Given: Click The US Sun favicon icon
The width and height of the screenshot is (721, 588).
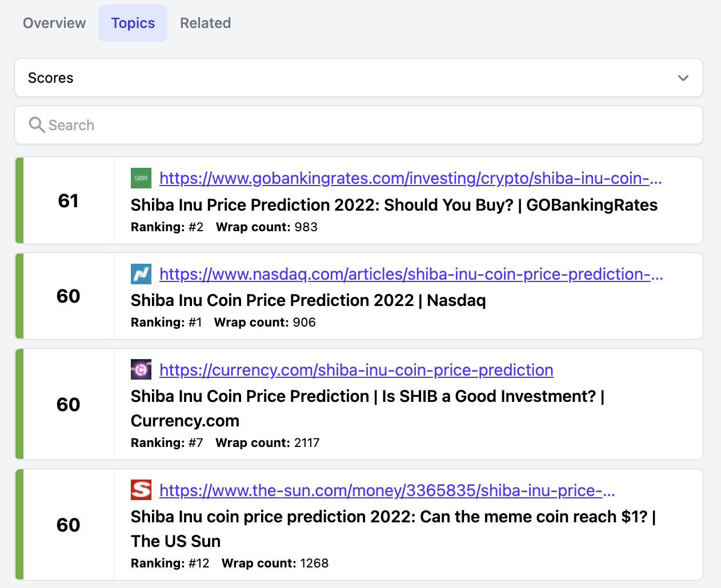Looking at the screenshot, I should point(141,490).
